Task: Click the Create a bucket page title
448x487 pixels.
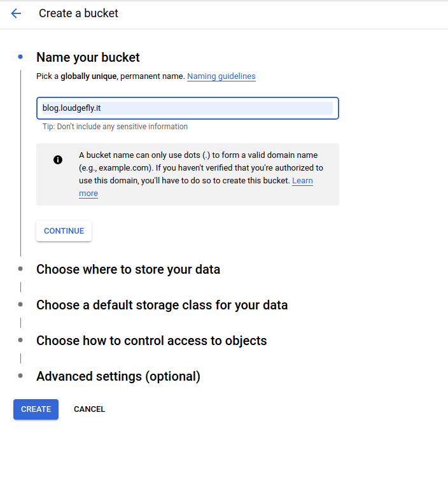Action: tap(78, 13)
